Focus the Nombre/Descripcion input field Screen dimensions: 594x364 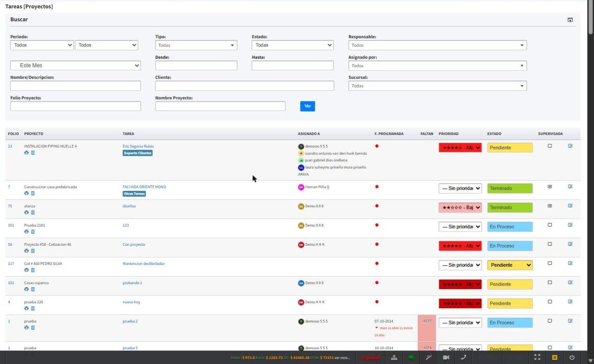(x=75, y=86)
